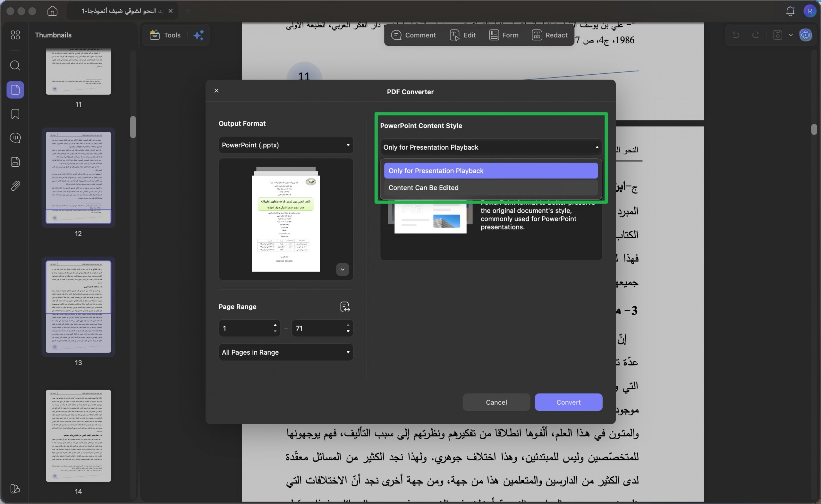Click the save file icon
This screenshot has height=504, width=821.
point(778,35)
